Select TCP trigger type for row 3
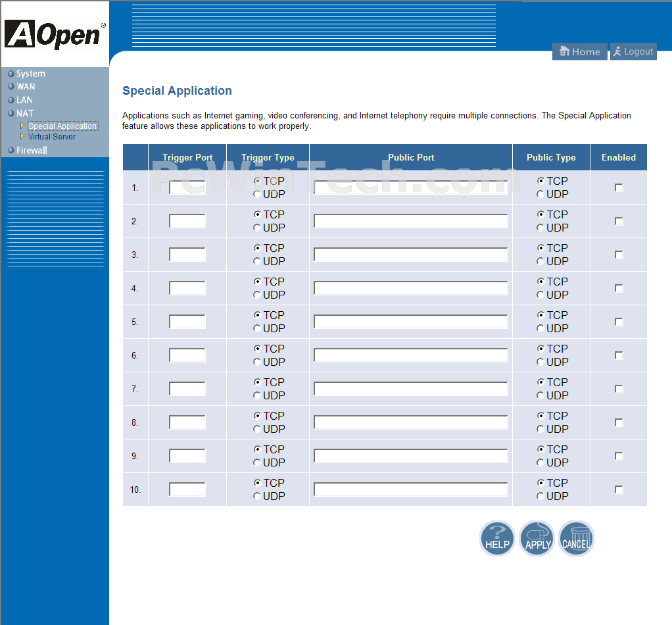Image resolution: width=672 pixels, height=625 pixels. 257,248
